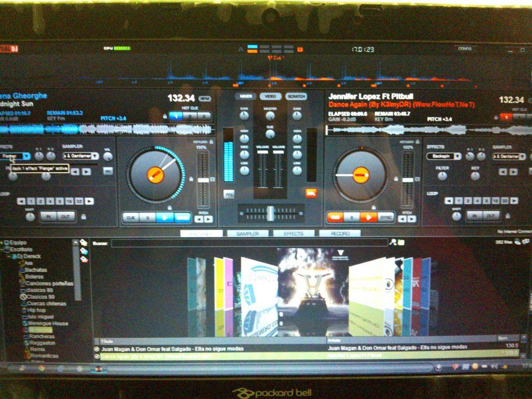
Task: Trigger left deck hot cue 1
Action: coord(176,116)
